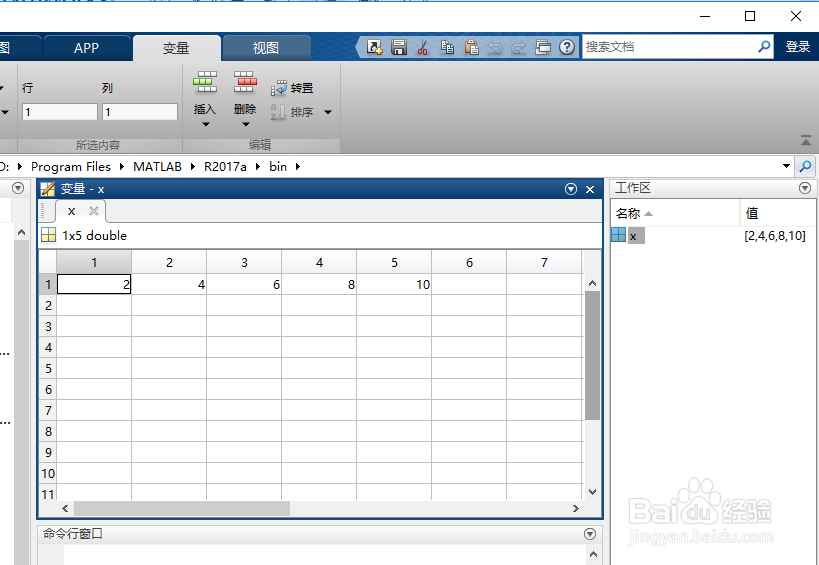This screenshot has width=819, height=565.
Task: Click the scroll right arrow of variable editor
Action: pos(576,508)
